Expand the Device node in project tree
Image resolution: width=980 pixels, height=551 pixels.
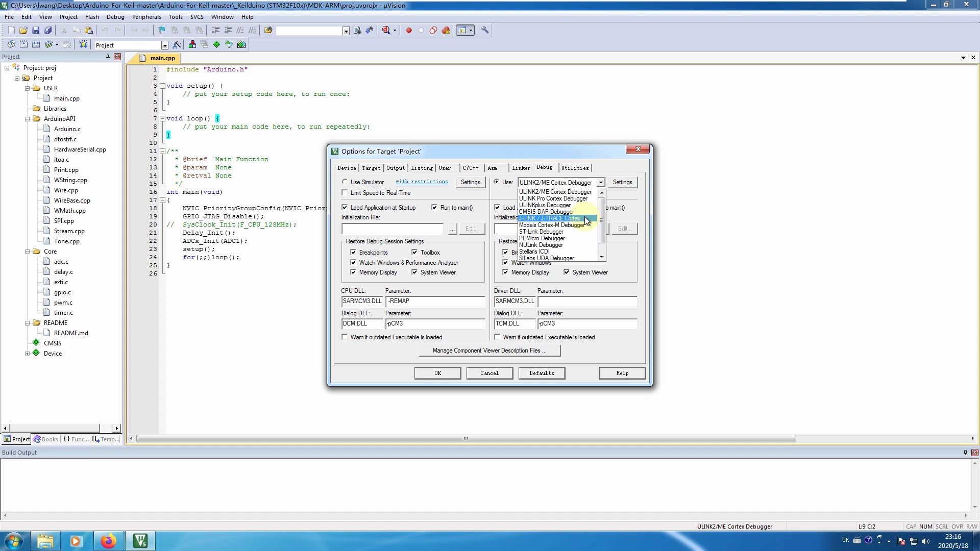[x=28, y=354]
